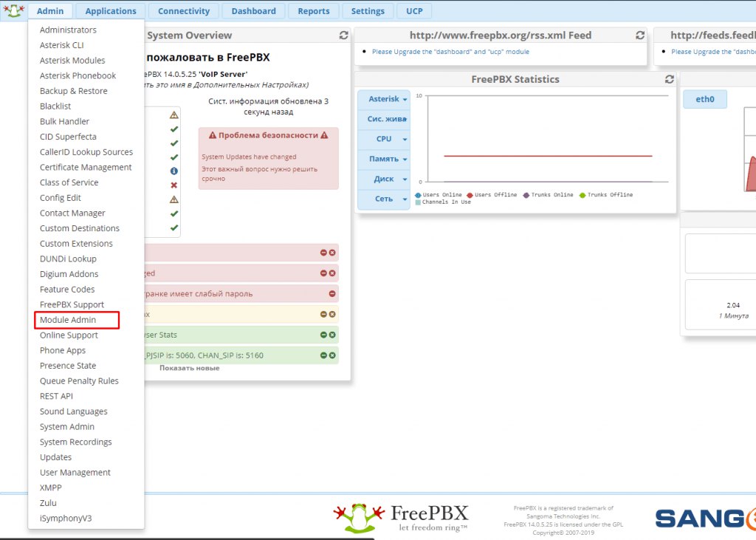Open System Admin from the menu

[x=67, y=426]
